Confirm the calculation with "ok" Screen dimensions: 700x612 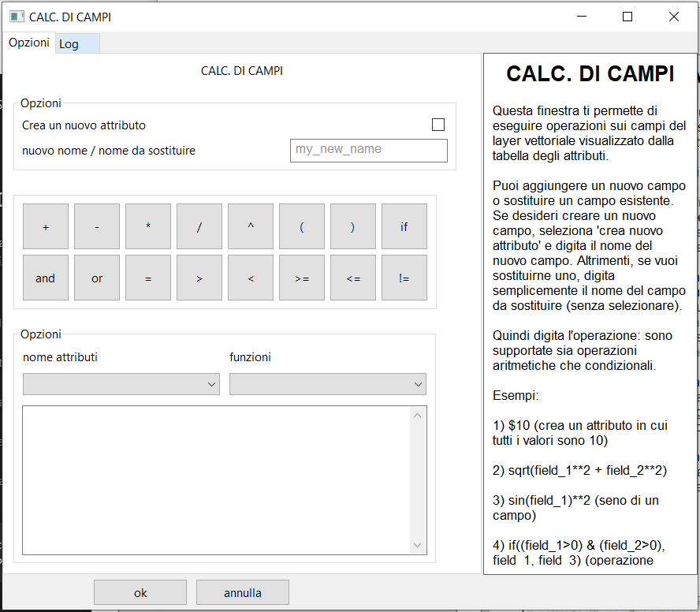point(140,592)
